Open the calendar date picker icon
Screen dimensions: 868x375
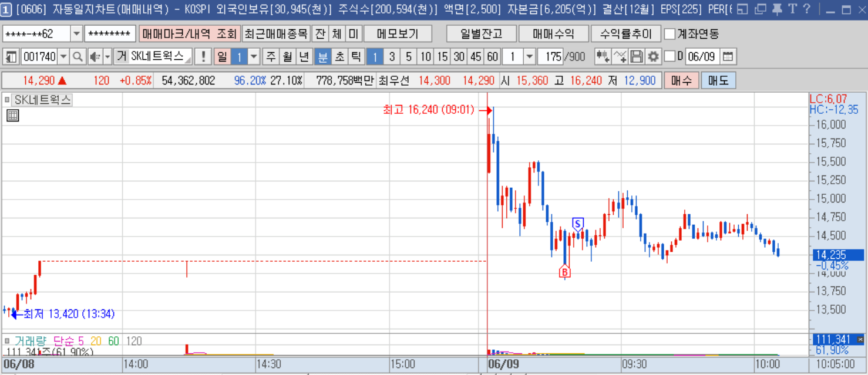point(728,57)
